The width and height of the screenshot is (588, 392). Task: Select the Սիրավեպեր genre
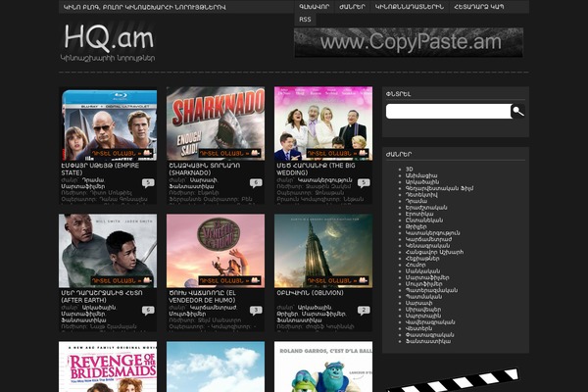coord(423,310)
